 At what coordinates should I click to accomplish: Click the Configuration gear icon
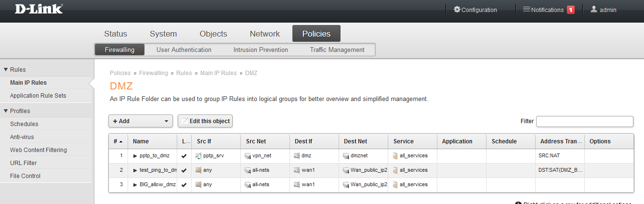[x=457, y=10]
